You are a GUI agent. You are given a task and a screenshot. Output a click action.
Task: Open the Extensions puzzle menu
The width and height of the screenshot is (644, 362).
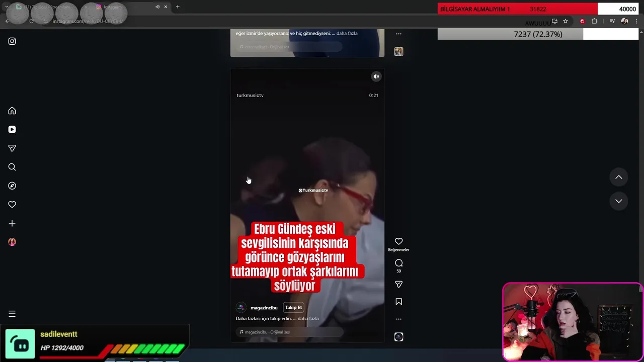595,21
